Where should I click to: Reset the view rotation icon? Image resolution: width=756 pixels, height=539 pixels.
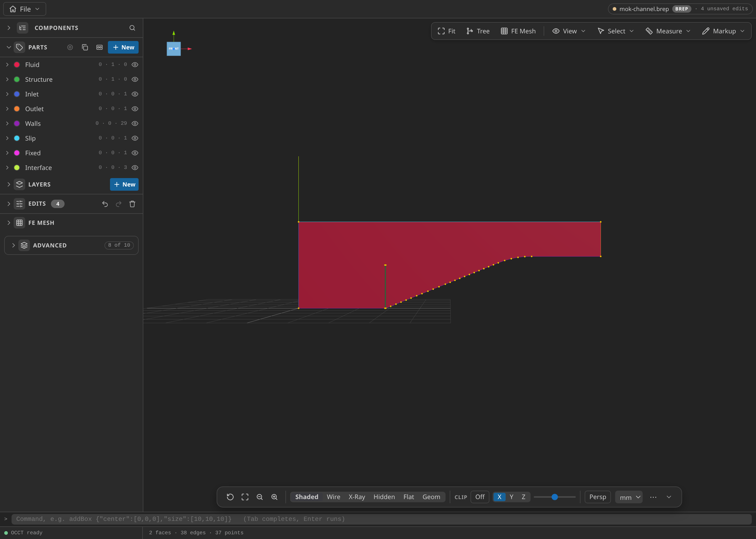click(230, 497)
